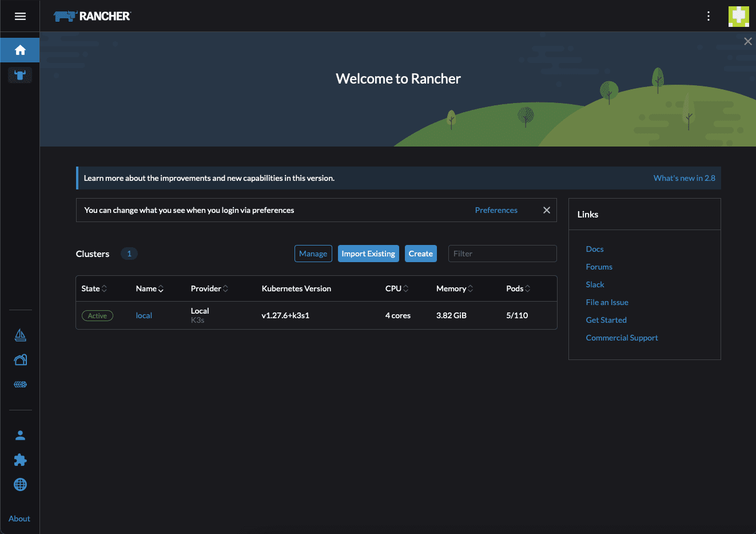Open Global Settings globe icon

pyautogui.click(x=20, y=485)
